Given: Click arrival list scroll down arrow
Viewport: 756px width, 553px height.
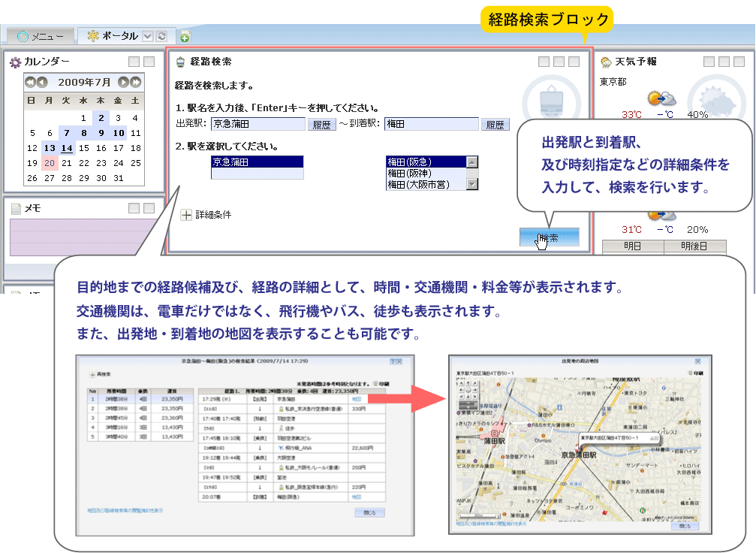Looking at the screenshot, I should tap(472, 184).
